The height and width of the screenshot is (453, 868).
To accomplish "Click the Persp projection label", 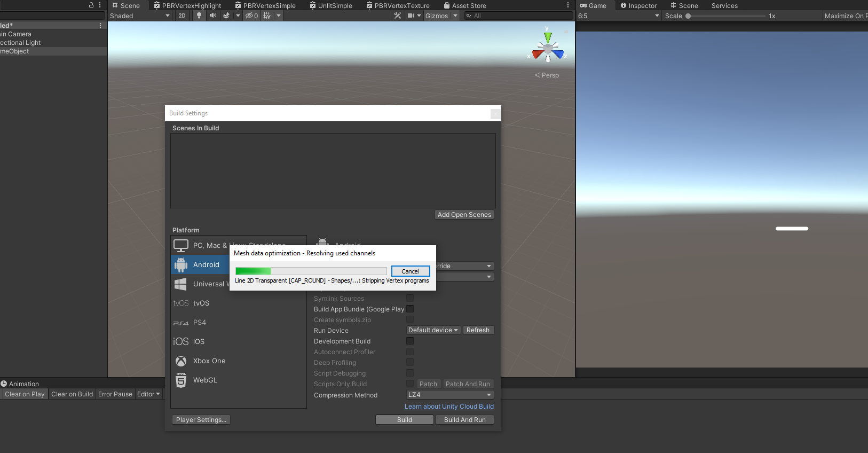I will pos(547,75).
